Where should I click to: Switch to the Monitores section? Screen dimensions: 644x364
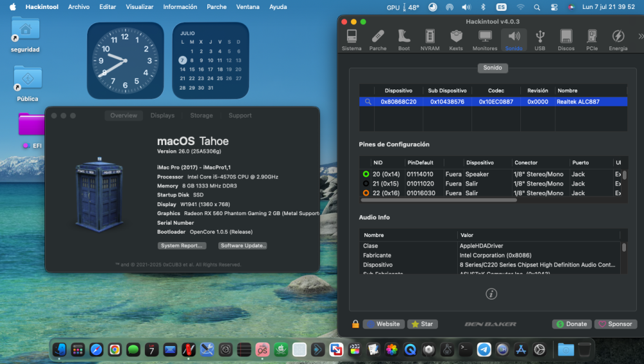pos(485,40)
